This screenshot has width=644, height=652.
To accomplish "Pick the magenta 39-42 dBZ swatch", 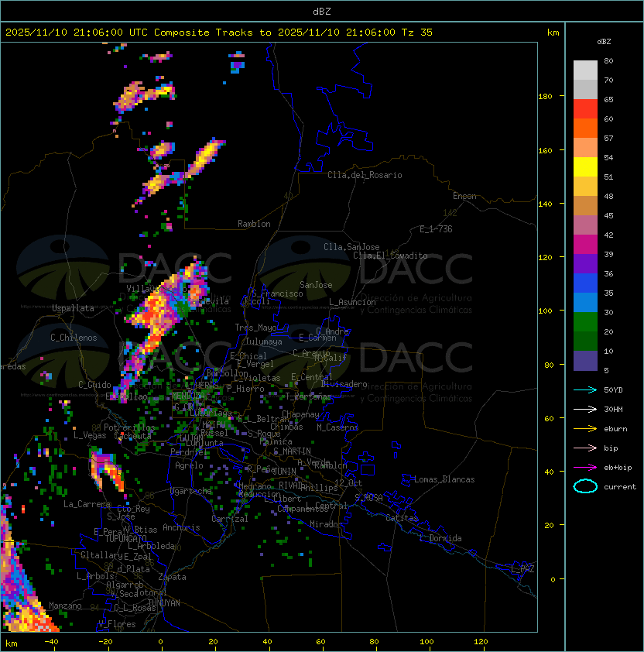I will (x=585, y=245).
